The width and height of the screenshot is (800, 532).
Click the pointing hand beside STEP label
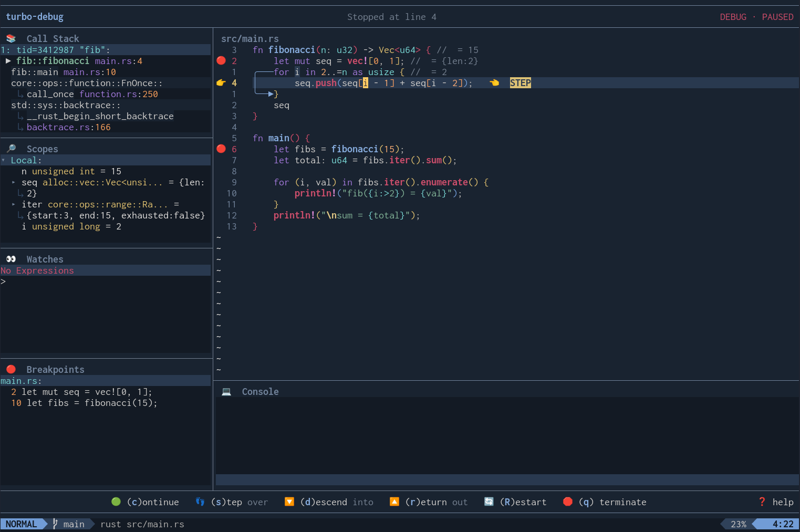tap(494, 82)
